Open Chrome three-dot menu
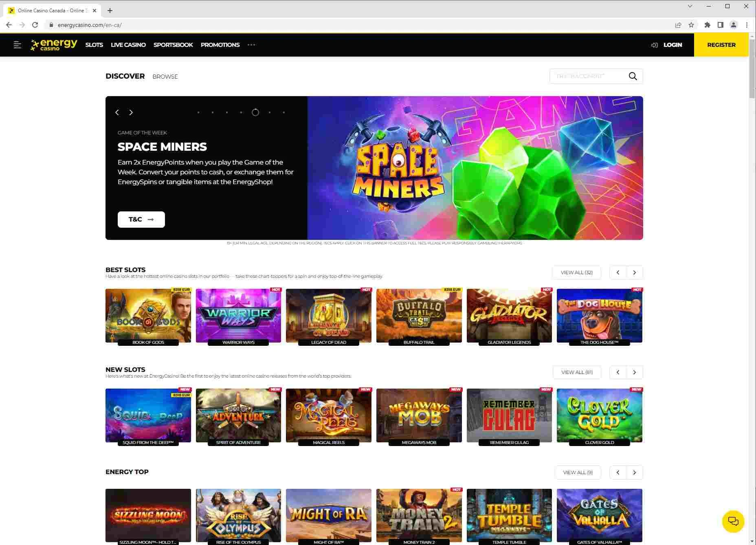The width and height of the screenshot is (756, 545). pos(747,25)
